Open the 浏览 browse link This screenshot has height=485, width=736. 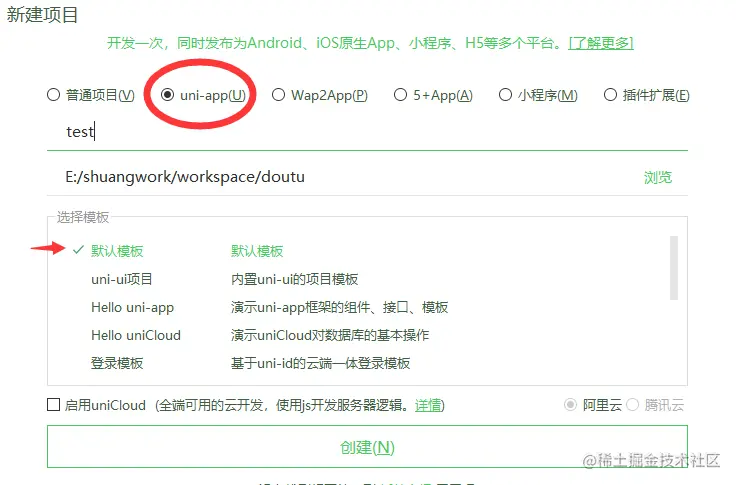pos(658,177)
